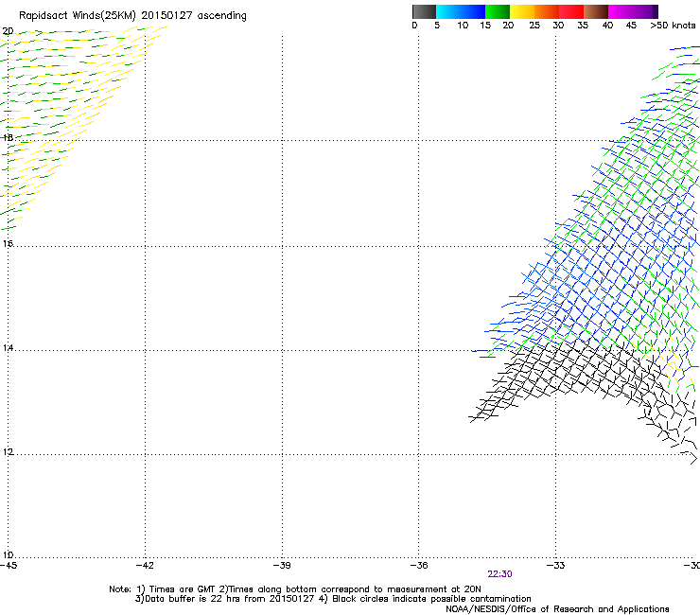Image resolution: width=700 pixels, height=615 pixels.
Task: Click the brown 35-40 knots legend band
Action: (596, 11)
